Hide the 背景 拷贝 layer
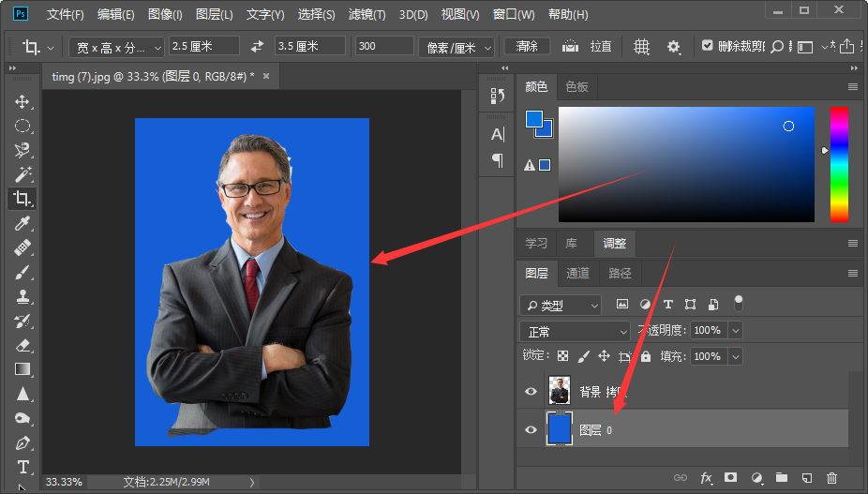Image resolution: width=868 pixels, height=494 pixels. pyautogui.click(x=531, y=391)
